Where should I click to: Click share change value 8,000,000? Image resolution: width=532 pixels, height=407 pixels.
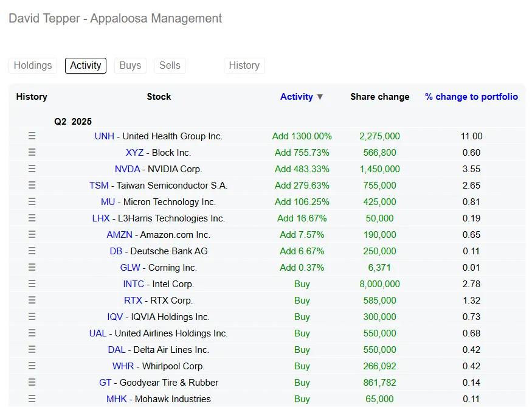pos(379,284)
